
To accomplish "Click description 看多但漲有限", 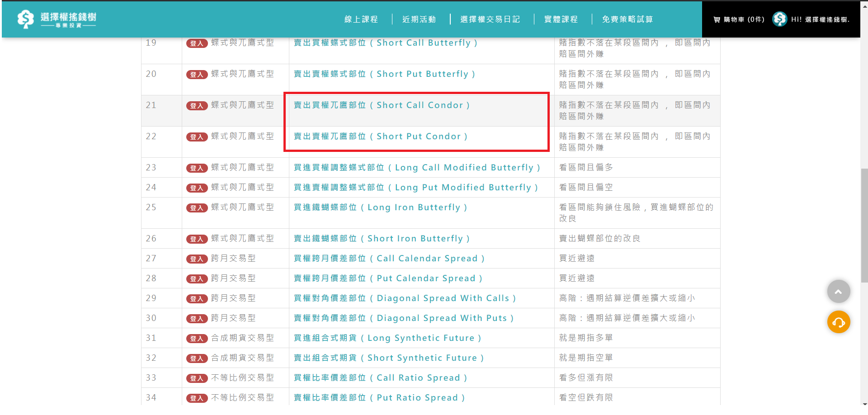I will pos(586,377).
